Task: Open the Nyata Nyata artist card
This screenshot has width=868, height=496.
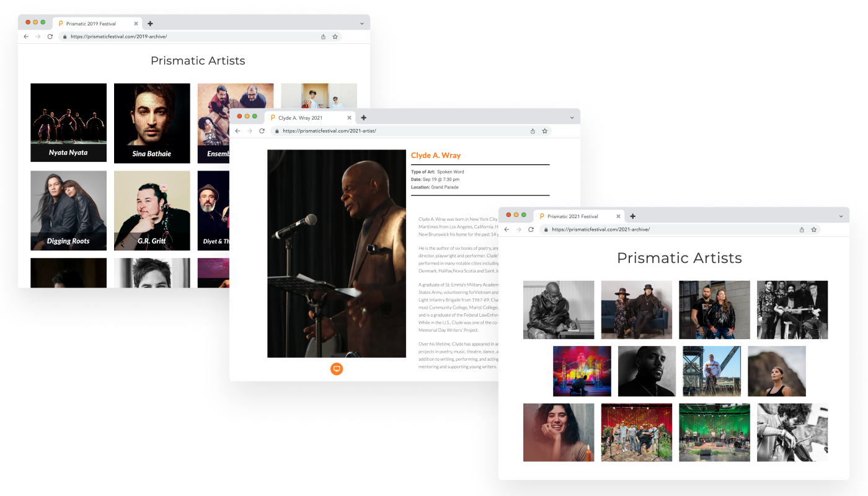Action: pos(68,123)
